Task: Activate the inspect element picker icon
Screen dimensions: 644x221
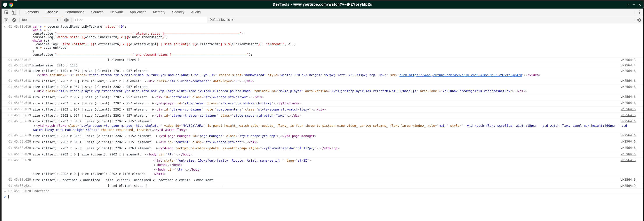Action: pos(6,12)
